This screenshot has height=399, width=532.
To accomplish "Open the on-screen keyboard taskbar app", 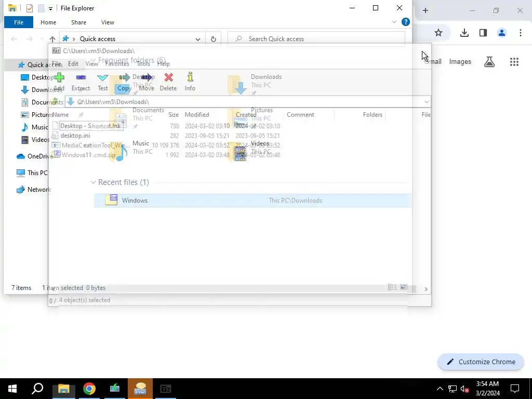I will click(140, 389).
